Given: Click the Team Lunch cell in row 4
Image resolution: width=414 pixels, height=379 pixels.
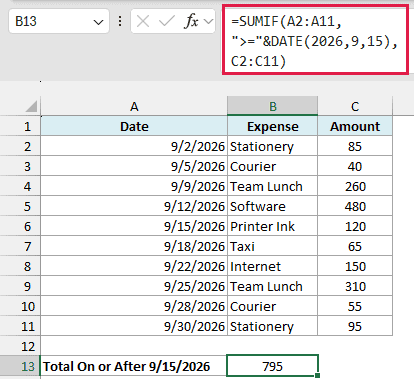Looking at the screenshot, I should click(273, 186).
